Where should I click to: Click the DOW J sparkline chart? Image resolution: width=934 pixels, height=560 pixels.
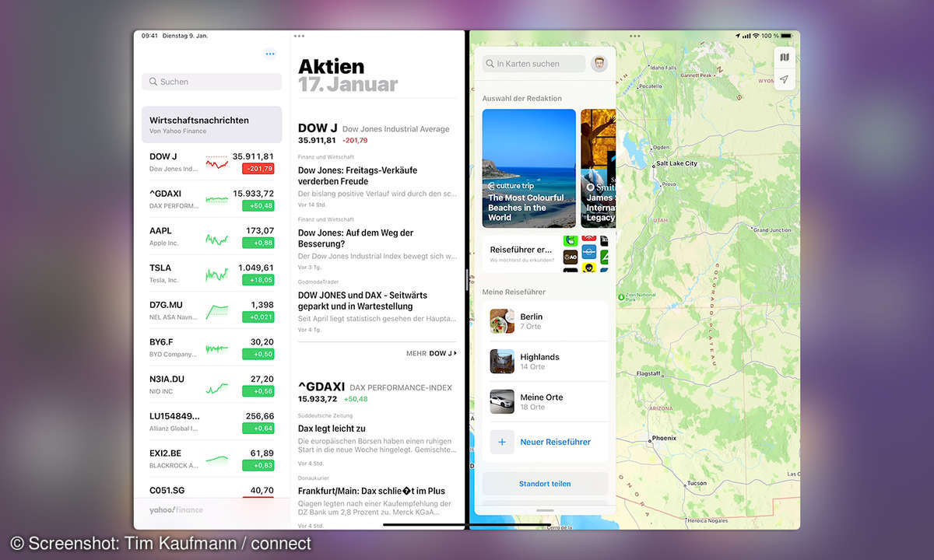coord(216,162)
